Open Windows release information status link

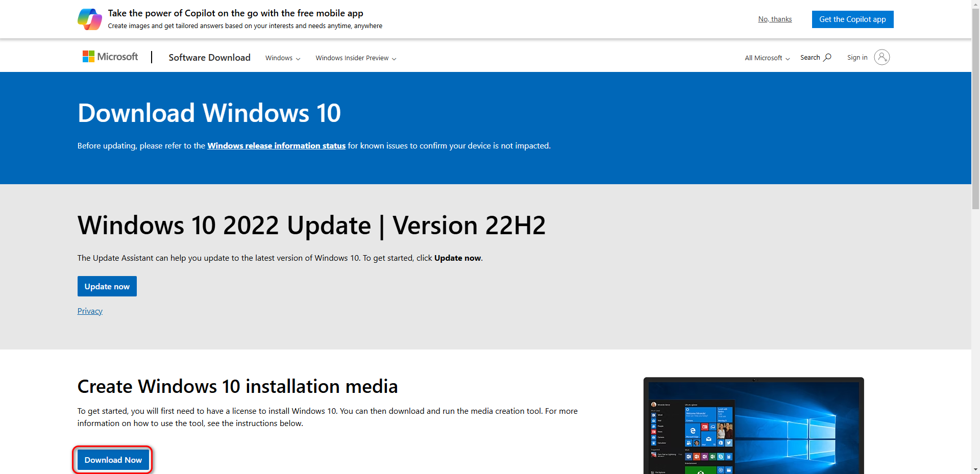(276, 146)
